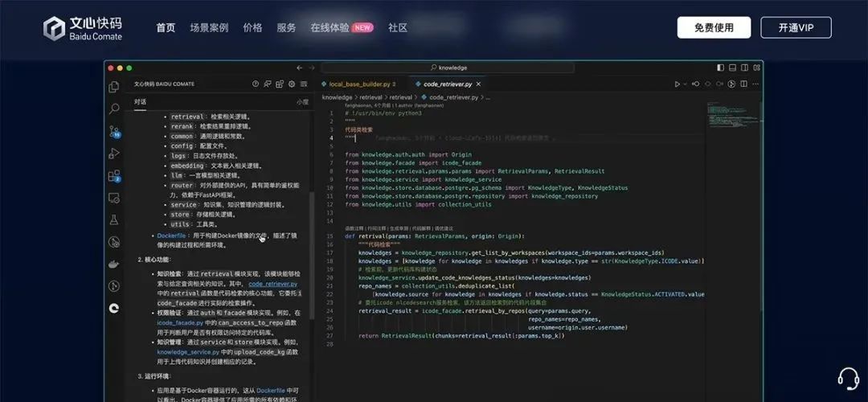Click the Docker whale icon in sidebar
This screenshot has width=868, height=402.
(114, 264)
